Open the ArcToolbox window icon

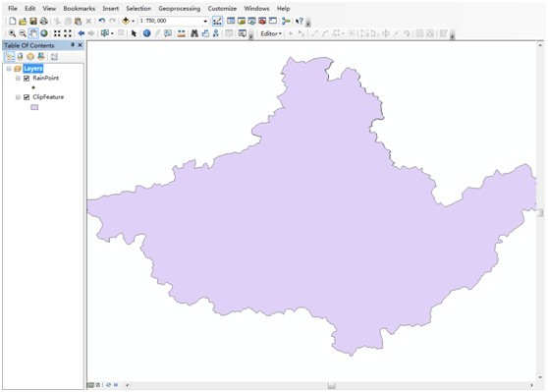(262, 21)
